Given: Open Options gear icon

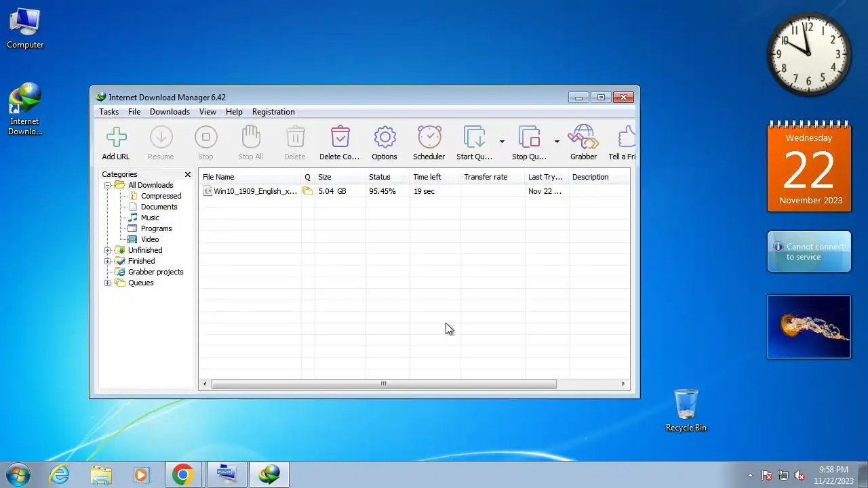Looking at the screenshot, I should (384, 138).
